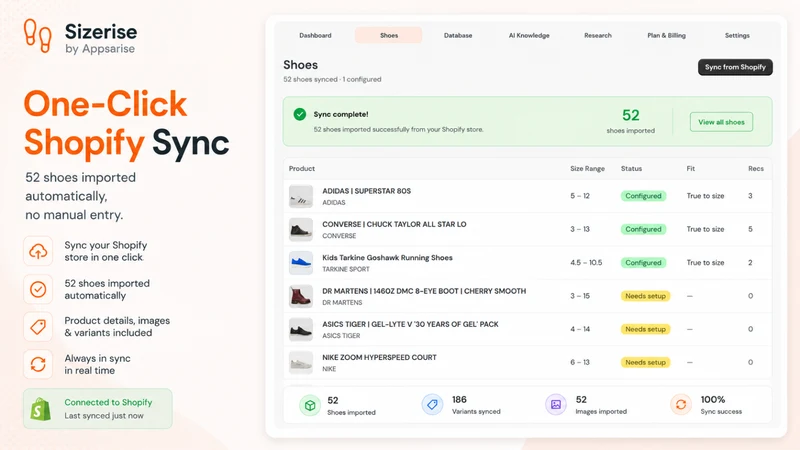800x450 pixels.
Task: Click size range '4.5 – 10.5'
Action: click(x=586, y=263)
